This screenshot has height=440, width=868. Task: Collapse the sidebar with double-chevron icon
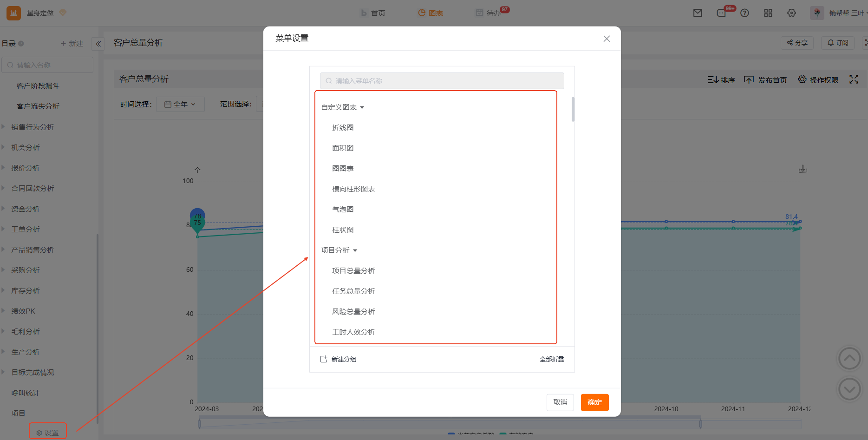click(x=98, y=44)
